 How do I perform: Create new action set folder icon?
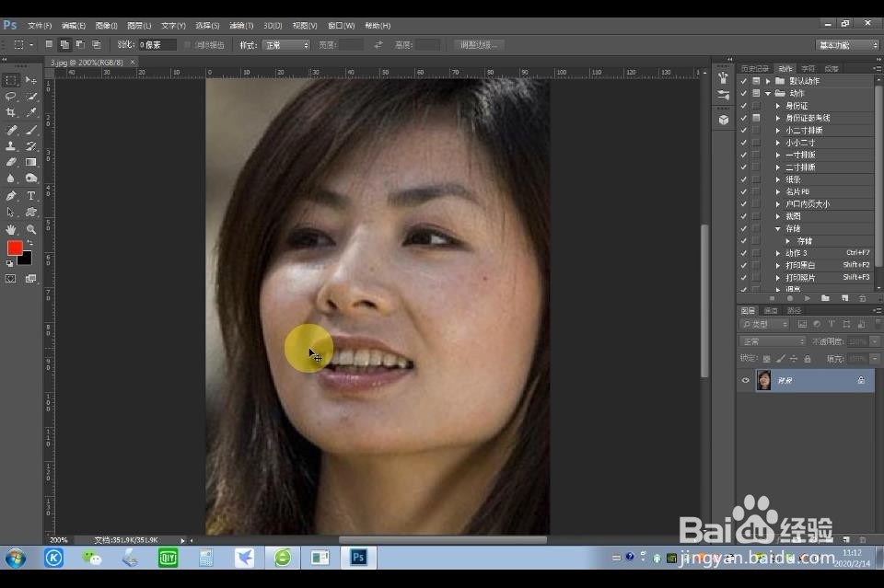825,298
